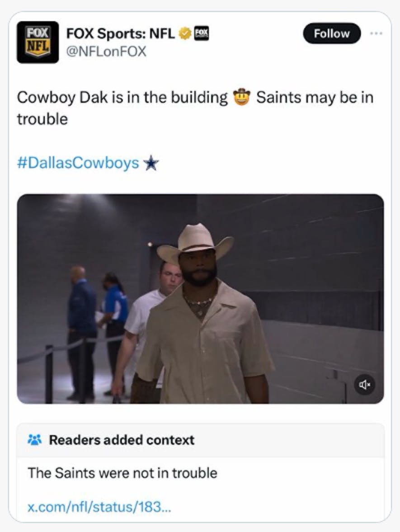Open the x.com/nfl/status link
Image resolution: width=400 pixels, height=532 pixels.
[99, 507]
